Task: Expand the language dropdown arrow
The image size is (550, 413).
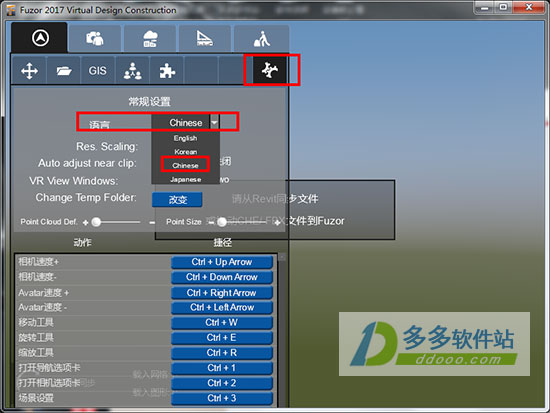Action: tap(214, 122)
